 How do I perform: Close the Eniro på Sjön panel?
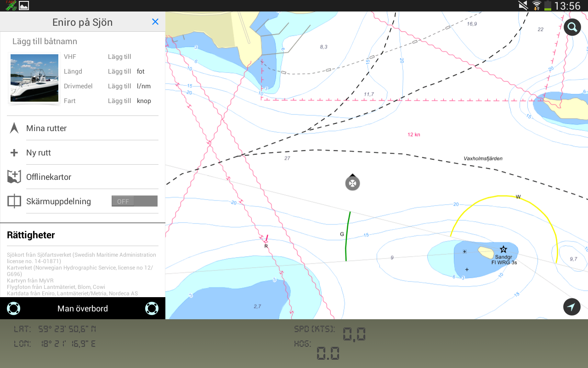pos(155,22)
